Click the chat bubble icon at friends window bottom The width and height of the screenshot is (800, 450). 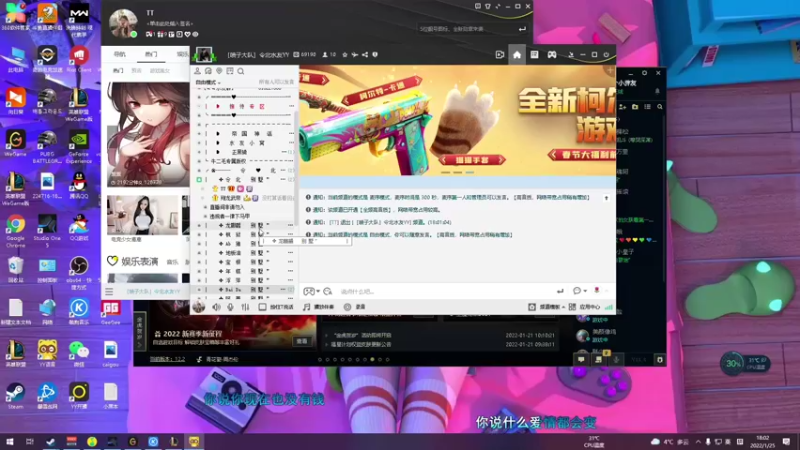[581, 360]
